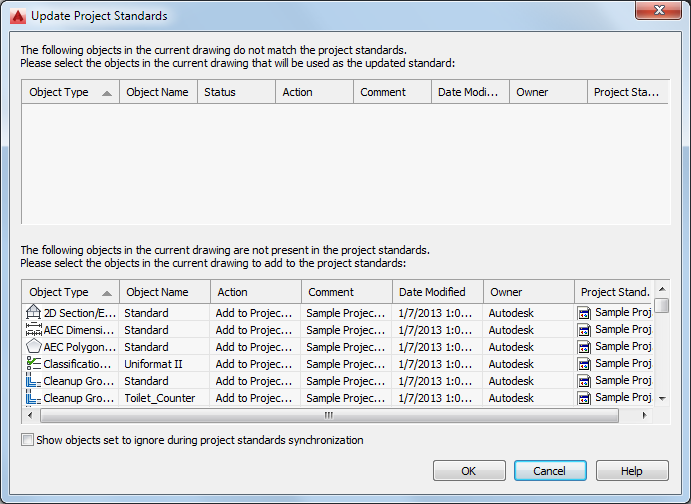
Task: Click the Classification definition row icon
Action: point(33,363)
